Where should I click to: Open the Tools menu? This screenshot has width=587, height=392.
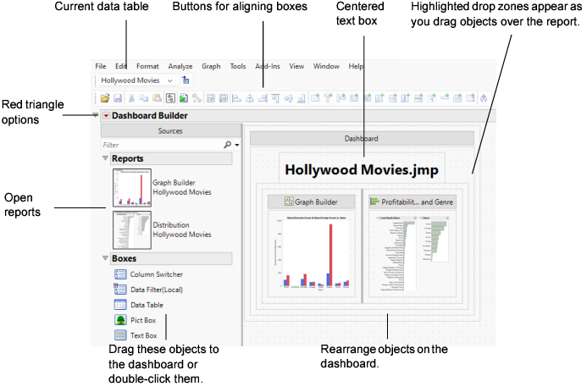238,66
